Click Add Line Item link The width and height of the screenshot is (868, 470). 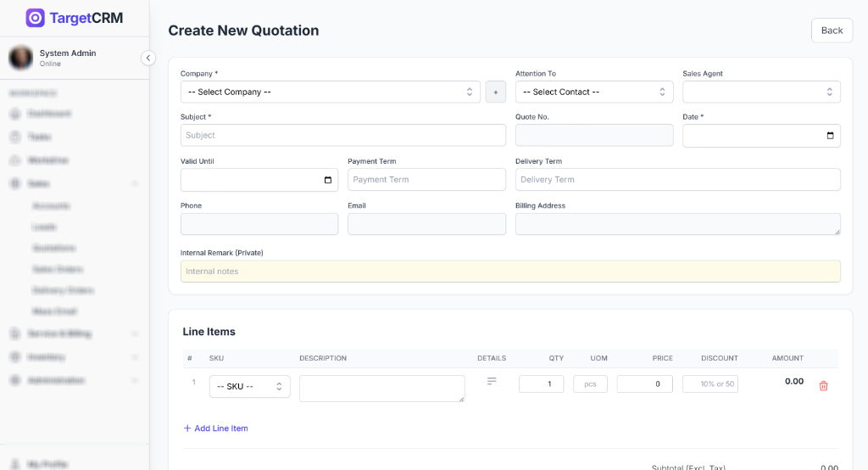pos(215,428)
